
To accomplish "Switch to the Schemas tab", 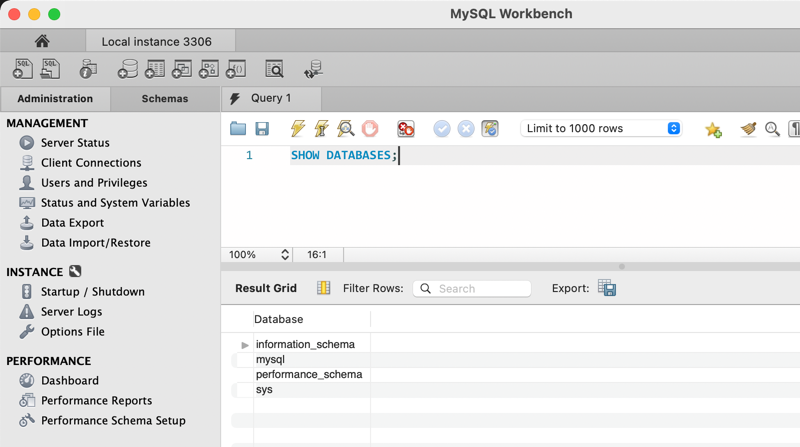I will coord(165,98).
